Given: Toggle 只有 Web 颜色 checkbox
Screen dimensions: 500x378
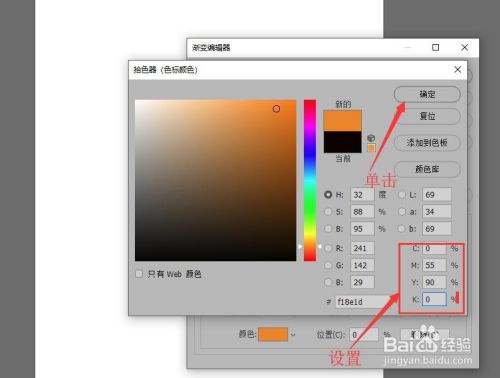Looking at the screenshot, I should pyautogui.click(x=139, y=274).
